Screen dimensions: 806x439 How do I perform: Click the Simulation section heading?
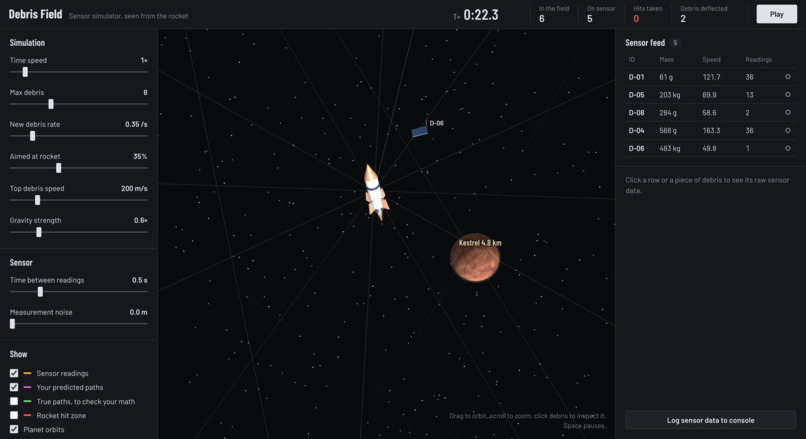click(x=27, y=43)
